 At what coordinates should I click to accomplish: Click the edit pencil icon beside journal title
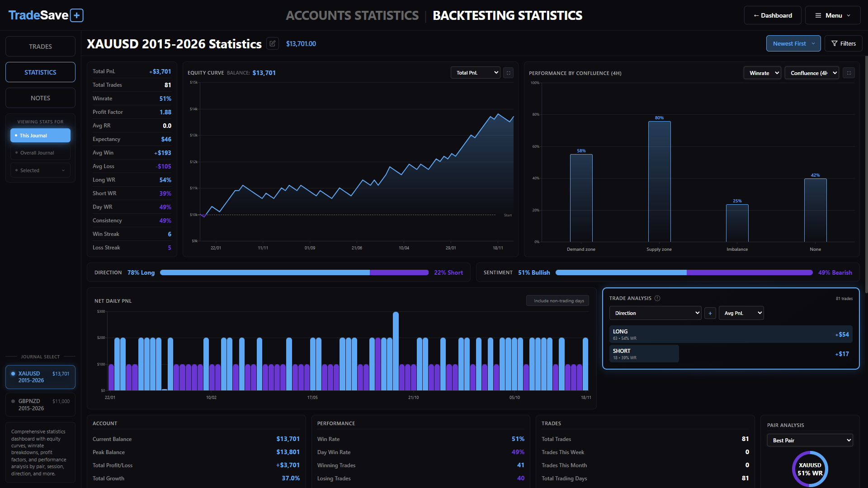(272, 43)
